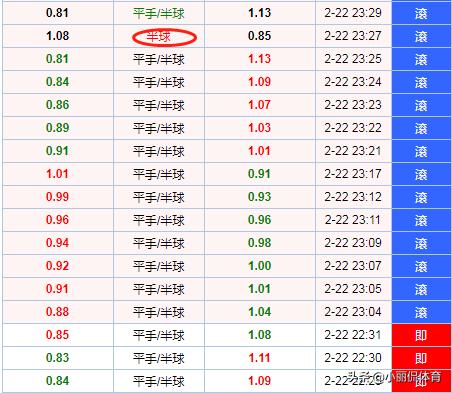
Task: Click the red 即 badge at 2-22 22:30
Action: pyautogui.click(x=421, y=358)
